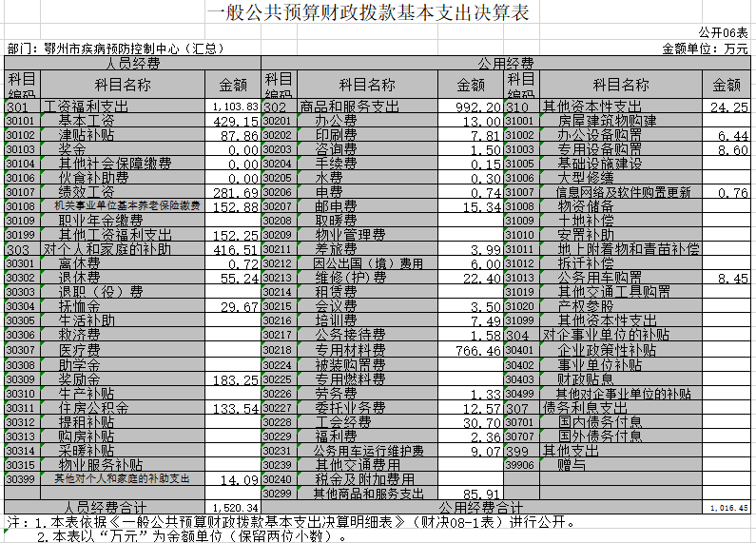Select the value 992.20
756x543 pixels.
[471, 107]
